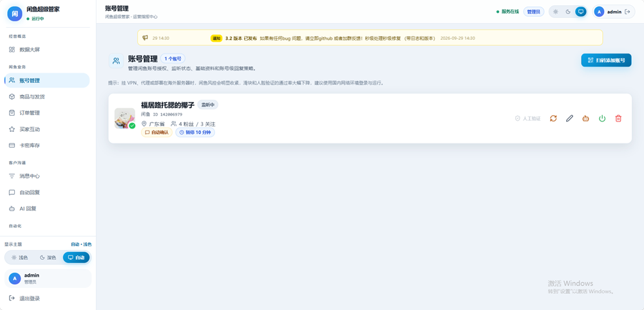This screenshot has width=644, height=310.
Task: Select the 自动 theme option in sidebar
Action: (76, 257)
